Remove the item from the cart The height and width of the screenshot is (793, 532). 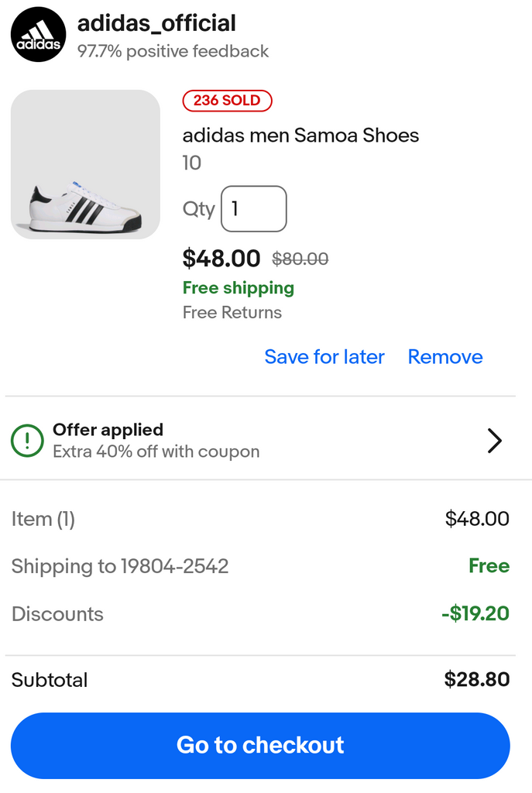[445, 357]
